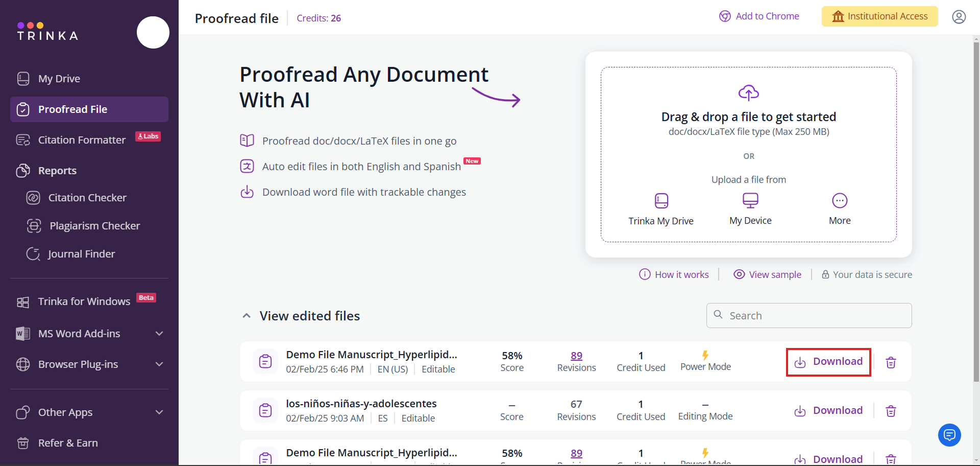Image resolution: width=980 pixels, height=466 pixels.
Task: Click file icon of first Demo File row
Action: point(265,361)
